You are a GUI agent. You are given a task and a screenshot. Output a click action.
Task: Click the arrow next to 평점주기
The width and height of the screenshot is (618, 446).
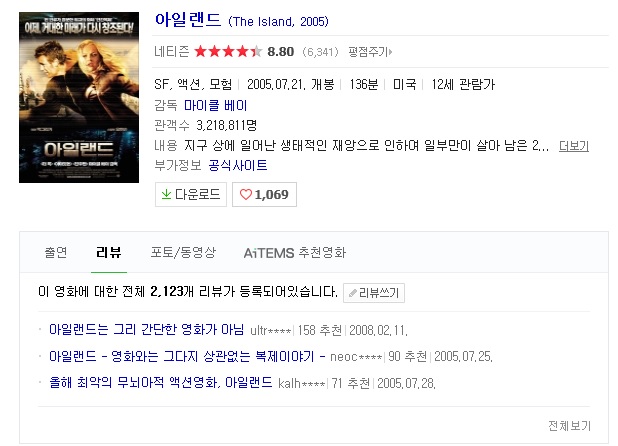[x=390, y=52]
